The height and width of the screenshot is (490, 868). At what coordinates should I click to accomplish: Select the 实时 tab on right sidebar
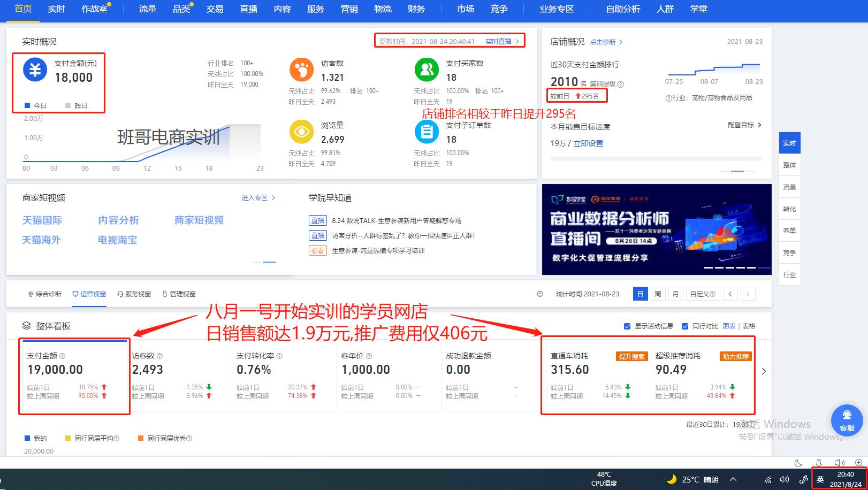(x=789, y=142)
